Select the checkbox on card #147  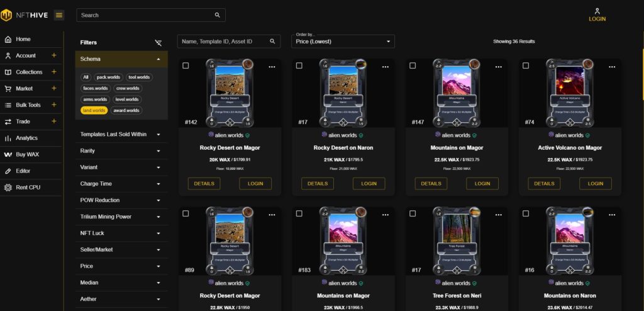coord(413,65)
